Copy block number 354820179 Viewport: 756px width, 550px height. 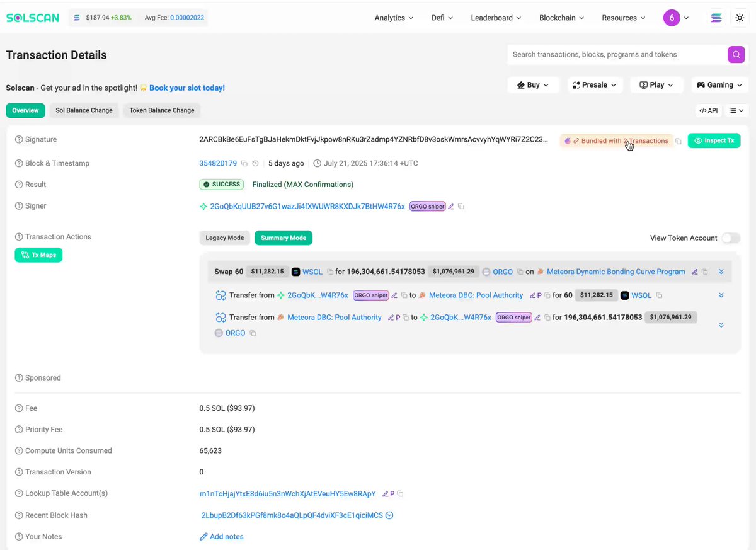pyautogui.click(x=244, y=163)
